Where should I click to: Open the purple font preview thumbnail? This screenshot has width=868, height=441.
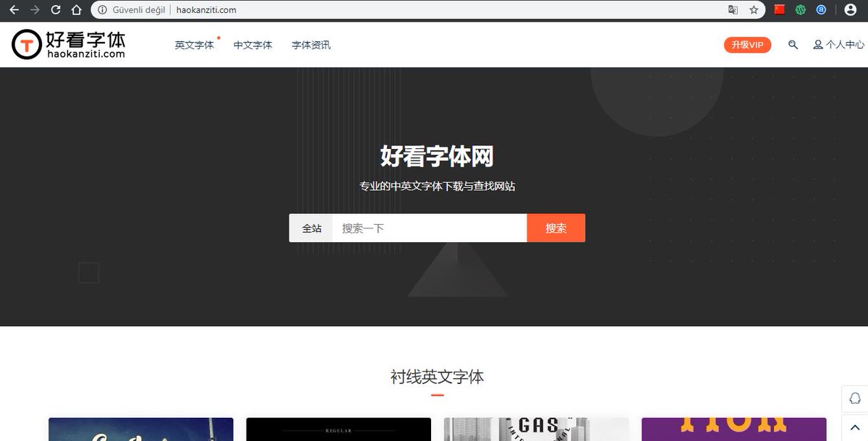coord(733,429)
